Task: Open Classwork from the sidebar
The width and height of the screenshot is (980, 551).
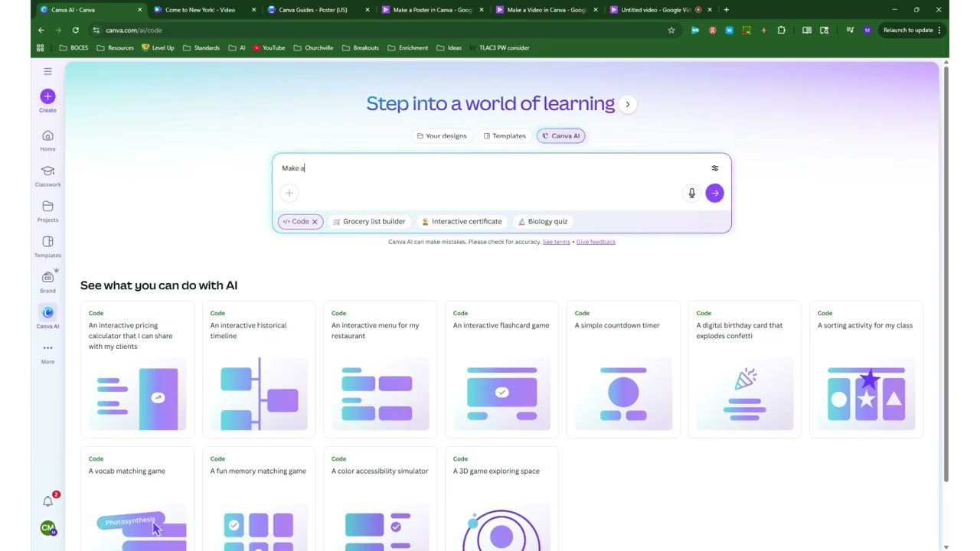Action: pyautogui.click(x=47, y=176)
